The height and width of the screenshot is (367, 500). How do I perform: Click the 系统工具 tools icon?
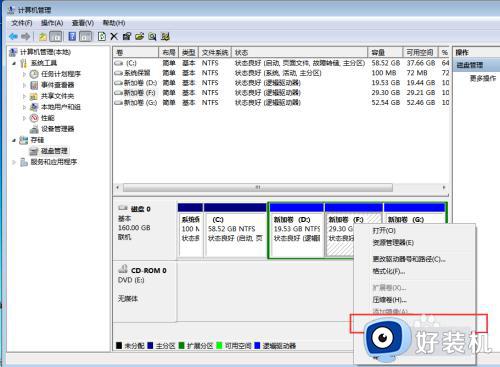pos(24,63)
